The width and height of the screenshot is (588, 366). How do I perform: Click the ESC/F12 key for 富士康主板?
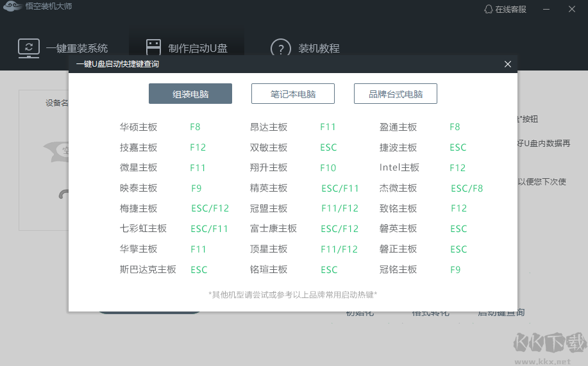click(340, 228)
